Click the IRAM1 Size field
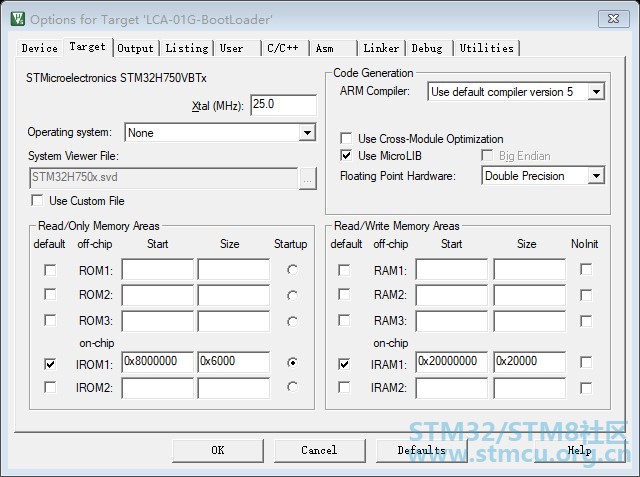The height and width of the screenshot is (477, 640). 529,362
